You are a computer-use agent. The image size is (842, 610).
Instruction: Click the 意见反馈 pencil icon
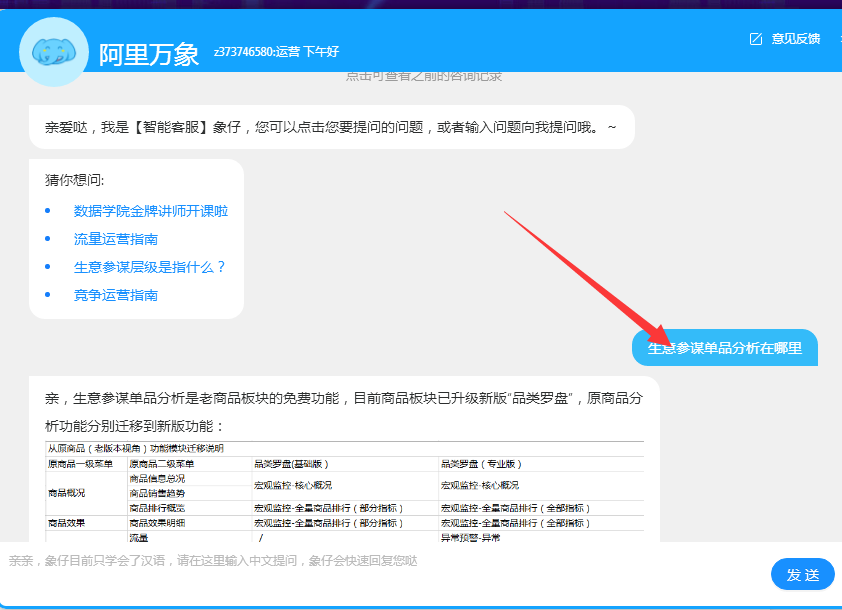pyautogui.click(x=756, y=39)
